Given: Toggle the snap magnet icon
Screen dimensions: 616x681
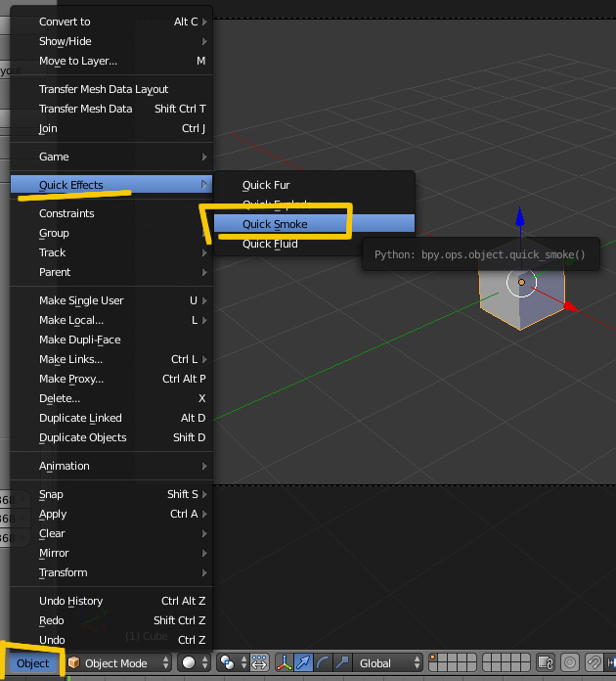Looking at the screenshot, I should (594, 662).
